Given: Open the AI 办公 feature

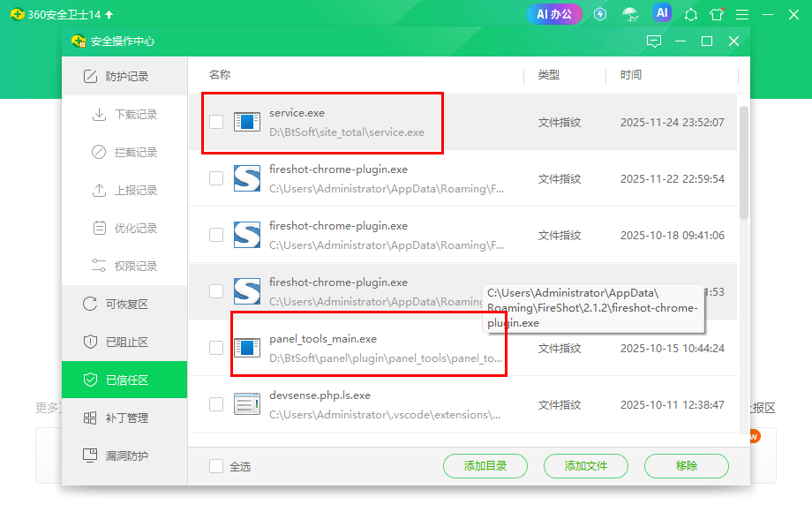Looking at the screenshot, I should point(554,14).
